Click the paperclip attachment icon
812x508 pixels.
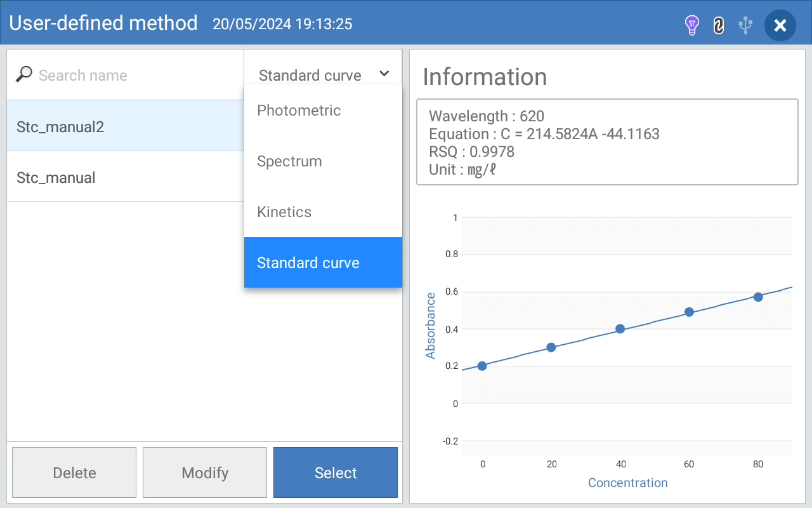[718, 25]
